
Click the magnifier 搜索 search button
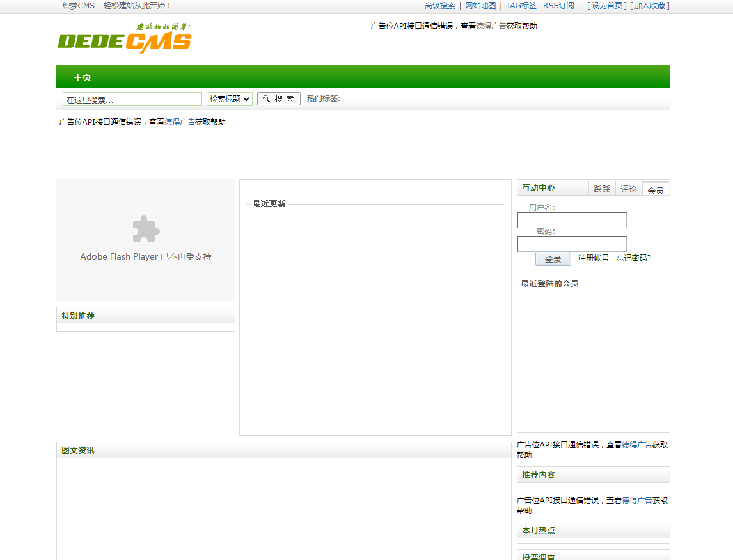[x=278, y=98]
